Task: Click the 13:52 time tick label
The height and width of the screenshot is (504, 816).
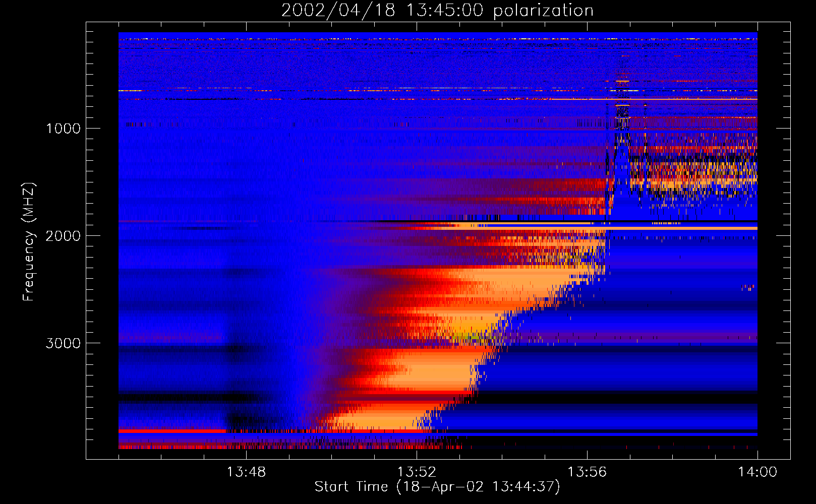Action: tap(417, 472)
